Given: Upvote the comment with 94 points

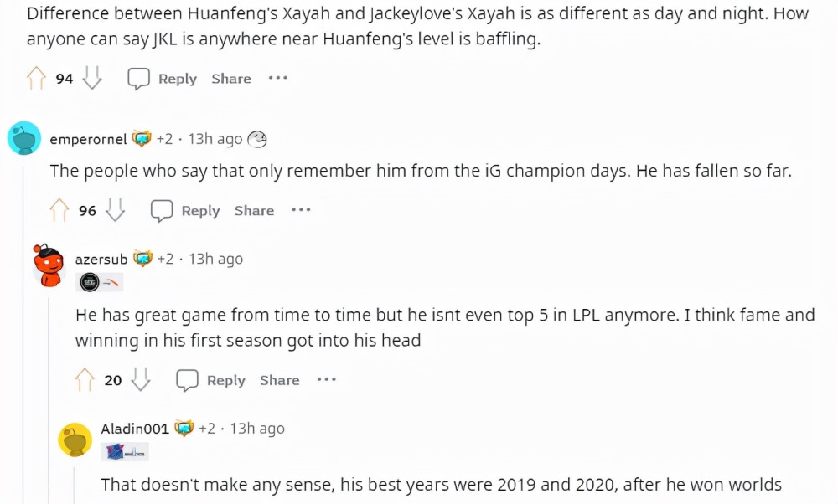Looking at the screenshot, I should tap(36, 79).
